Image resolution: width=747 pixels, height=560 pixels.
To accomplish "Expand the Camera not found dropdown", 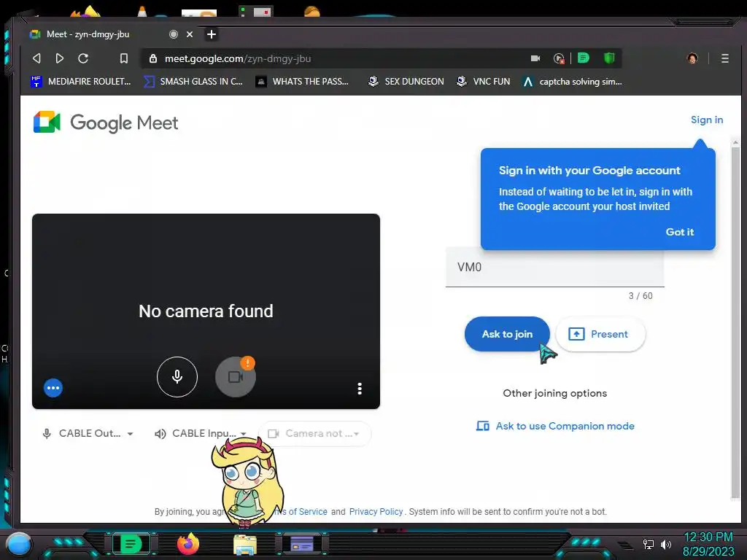I will pos(314,433).
